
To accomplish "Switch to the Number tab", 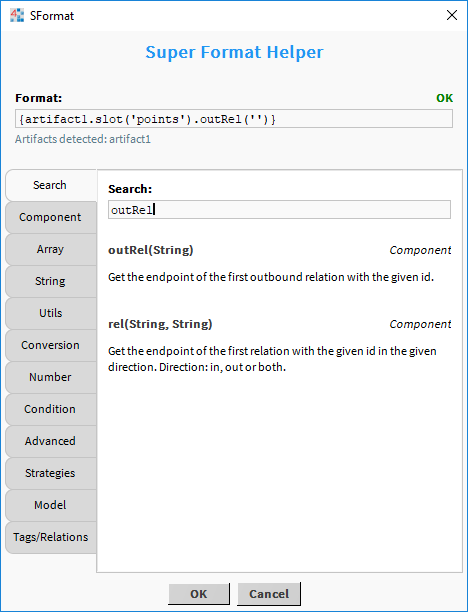I will (x=51, y=377).
